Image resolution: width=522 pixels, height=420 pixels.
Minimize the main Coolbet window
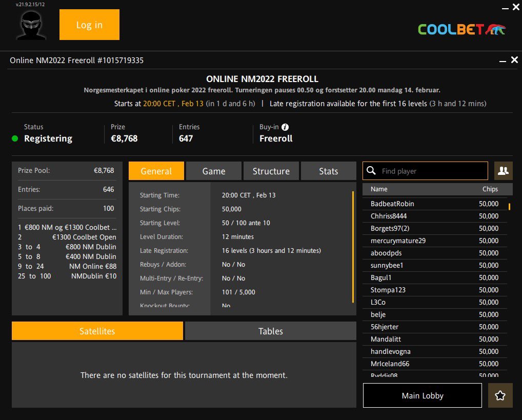505,8
